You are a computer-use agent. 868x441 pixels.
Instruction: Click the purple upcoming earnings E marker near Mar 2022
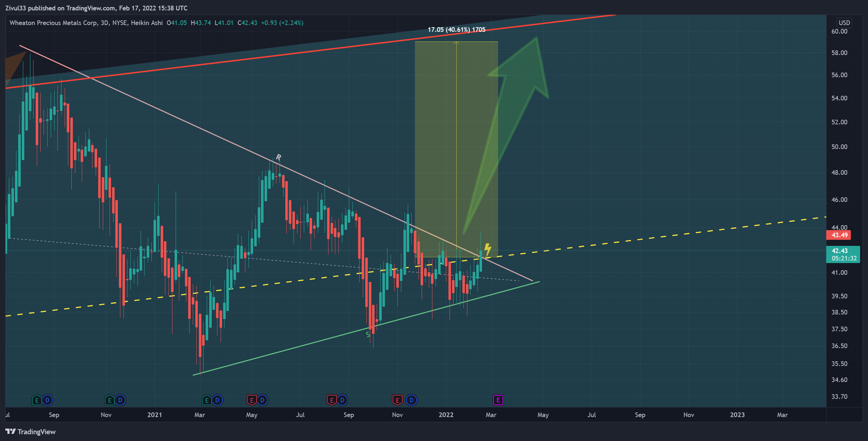(x=498, y=400)
